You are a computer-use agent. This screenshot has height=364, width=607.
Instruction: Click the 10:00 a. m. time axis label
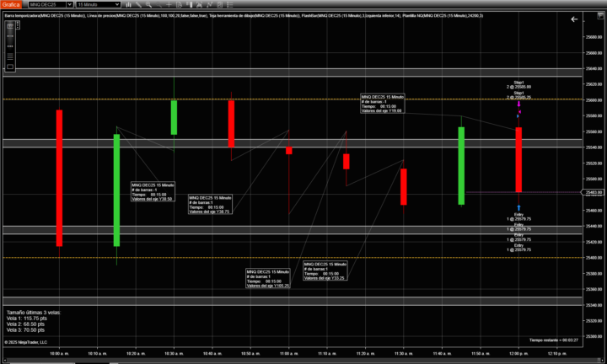pos(59,354)
